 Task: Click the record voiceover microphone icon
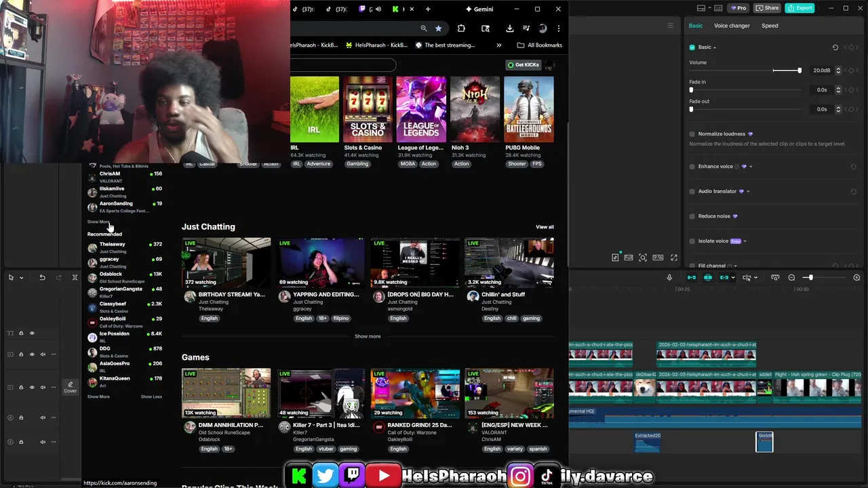(669, 277)
